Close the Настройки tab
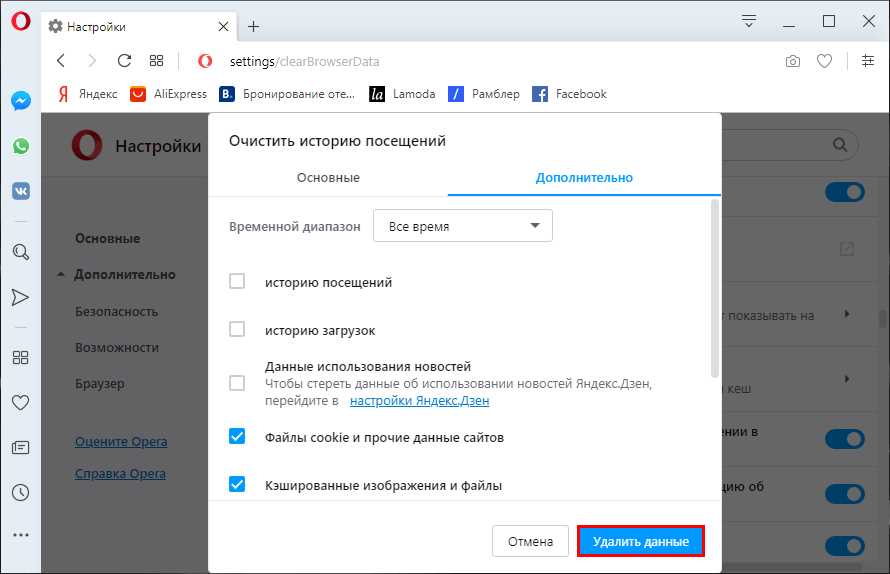Viewport: 890px width, 574px height. pyautogui.click(x=224, y=26)
